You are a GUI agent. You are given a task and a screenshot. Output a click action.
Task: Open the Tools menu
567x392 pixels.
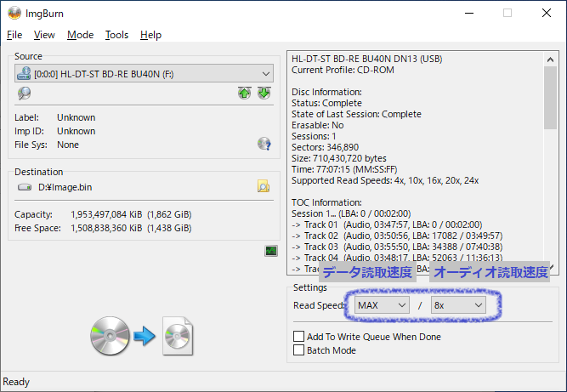point(116,35)
